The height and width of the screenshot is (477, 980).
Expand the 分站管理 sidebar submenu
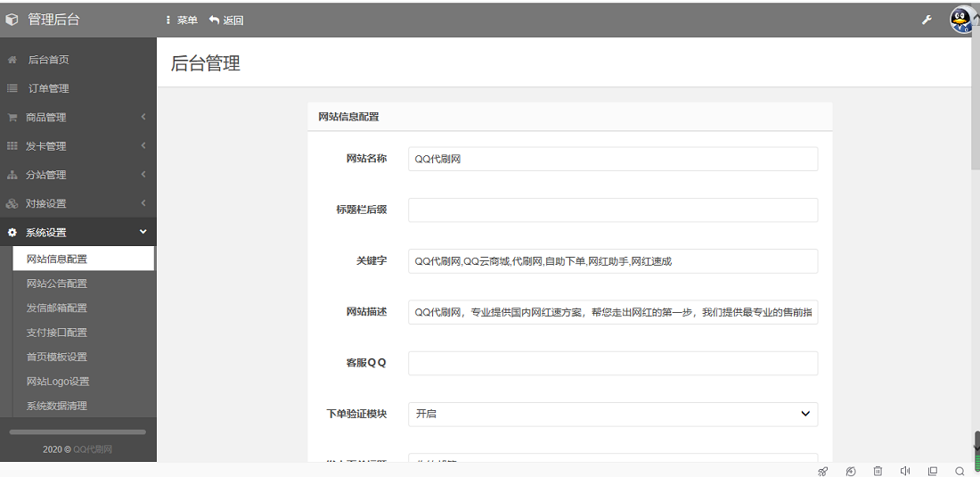point(78,175)
